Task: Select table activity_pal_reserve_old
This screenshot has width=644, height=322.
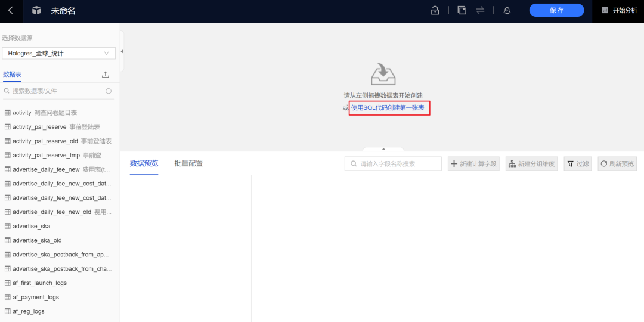Action: (x=58, y=141)
